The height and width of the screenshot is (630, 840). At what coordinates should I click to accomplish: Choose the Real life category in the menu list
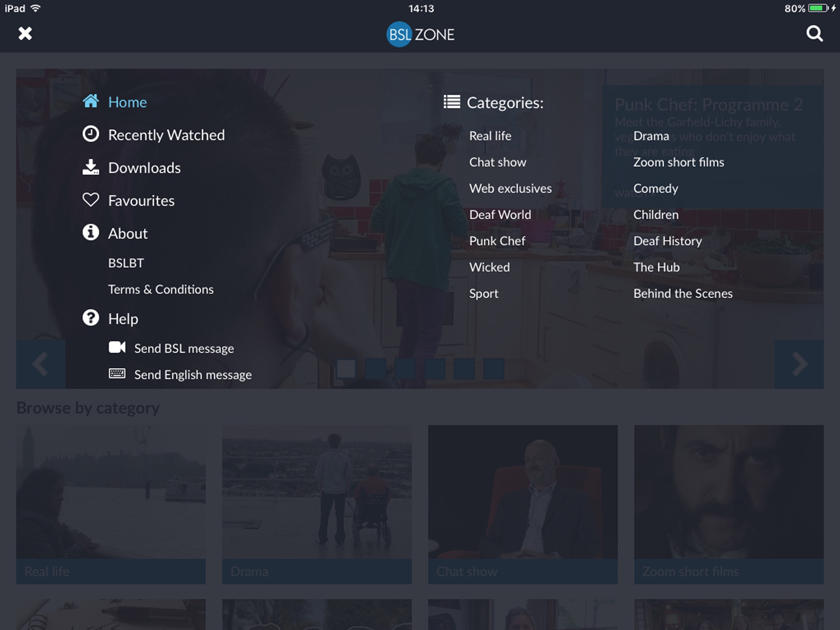tap(490, 136)
